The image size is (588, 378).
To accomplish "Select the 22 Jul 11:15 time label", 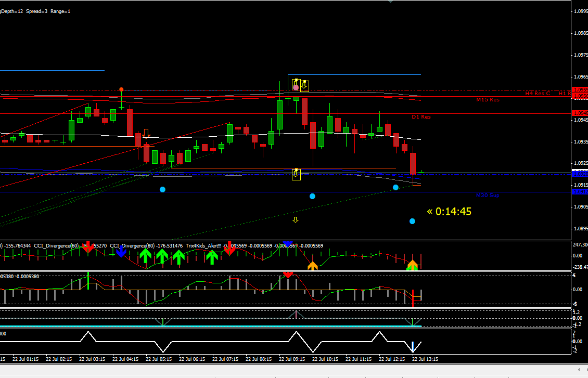I will tap(359, 359).
